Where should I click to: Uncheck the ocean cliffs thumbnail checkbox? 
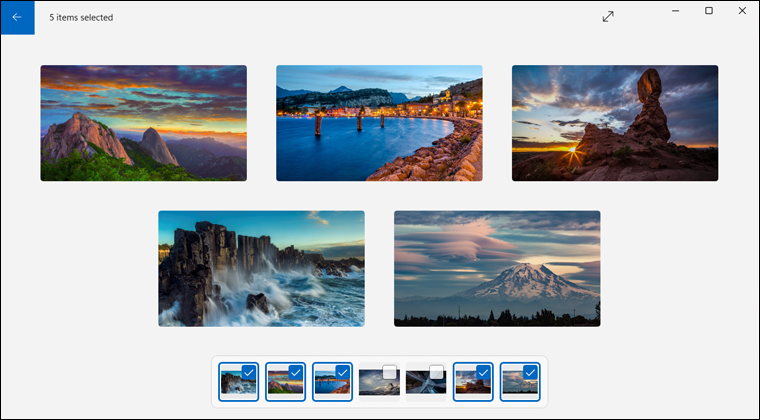249,372
